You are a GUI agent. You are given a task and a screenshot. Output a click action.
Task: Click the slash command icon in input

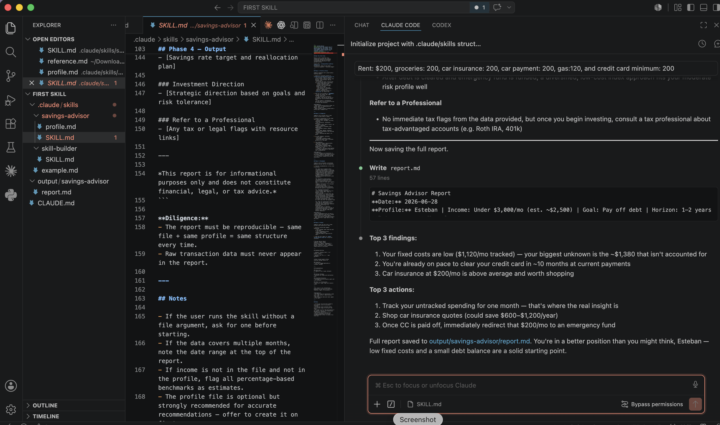click(391, 404)
